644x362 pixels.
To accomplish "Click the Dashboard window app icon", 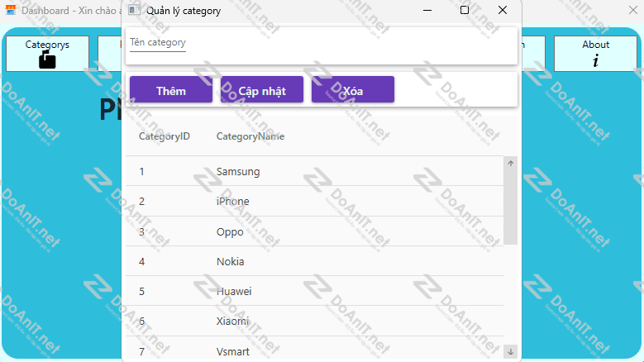I will tap(11, 10).
